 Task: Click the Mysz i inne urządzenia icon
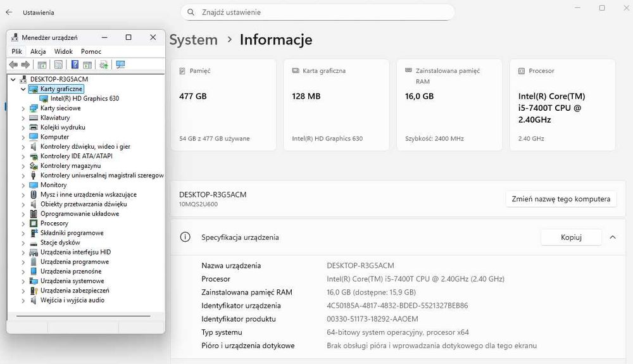[34, 194]
